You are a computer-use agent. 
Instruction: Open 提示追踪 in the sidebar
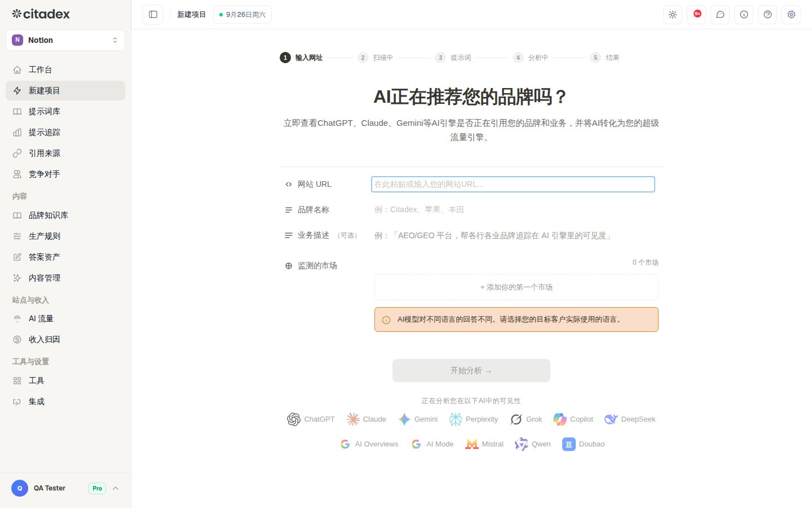[65, 132]
